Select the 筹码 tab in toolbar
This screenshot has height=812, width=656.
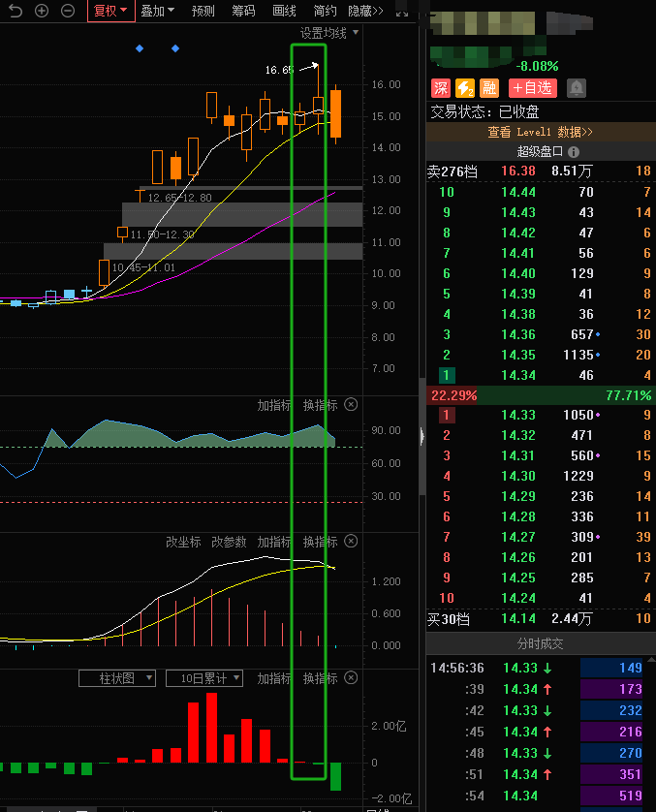point(243,11)
